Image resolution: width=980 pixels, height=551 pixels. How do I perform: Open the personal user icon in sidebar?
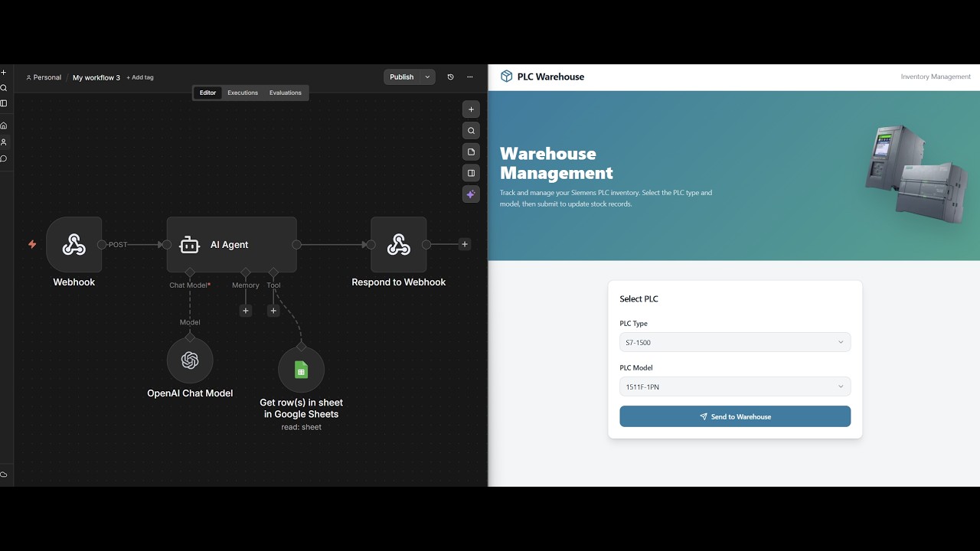4,142
